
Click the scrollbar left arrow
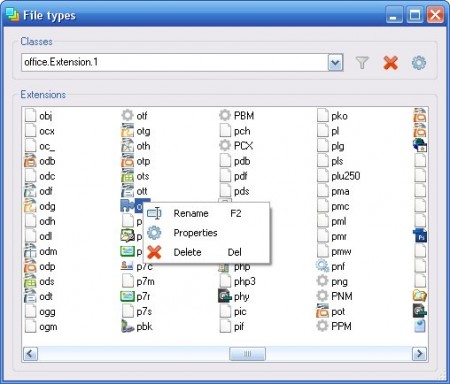click(x=30, y=354)
